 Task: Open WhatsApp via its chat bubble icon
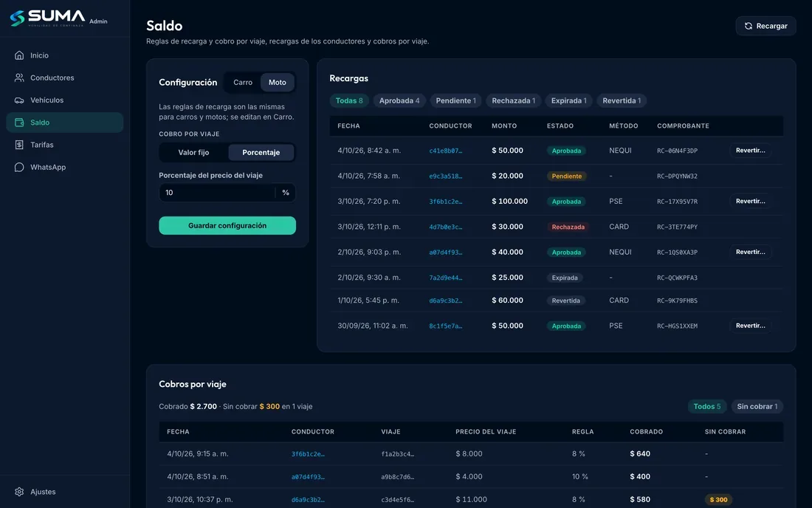tap(19, 168)
